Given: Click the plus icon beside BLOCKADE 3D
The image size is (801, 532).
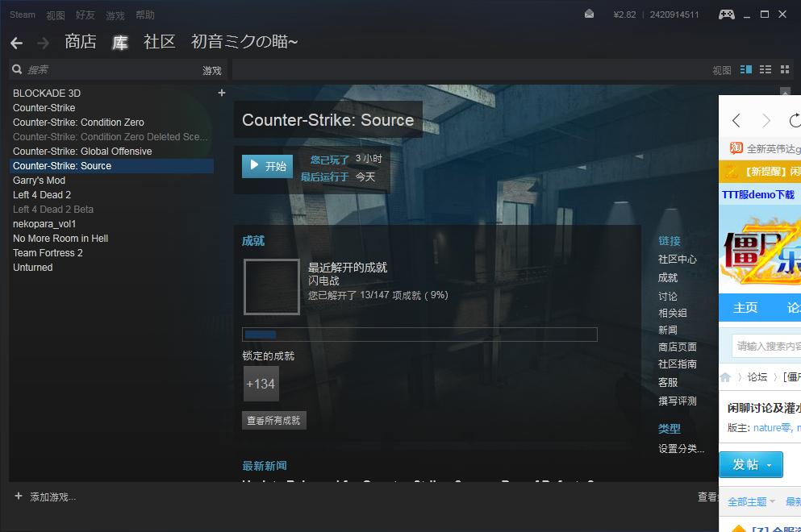Looking at the screenshot, I should pyautogui.click(x=222, y=93).
